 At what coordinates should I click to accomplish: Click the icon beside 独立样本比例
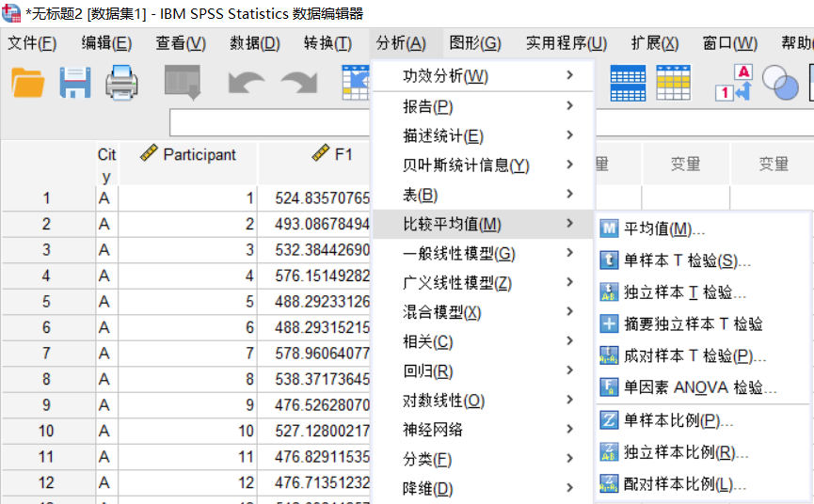tap(609, 452)
